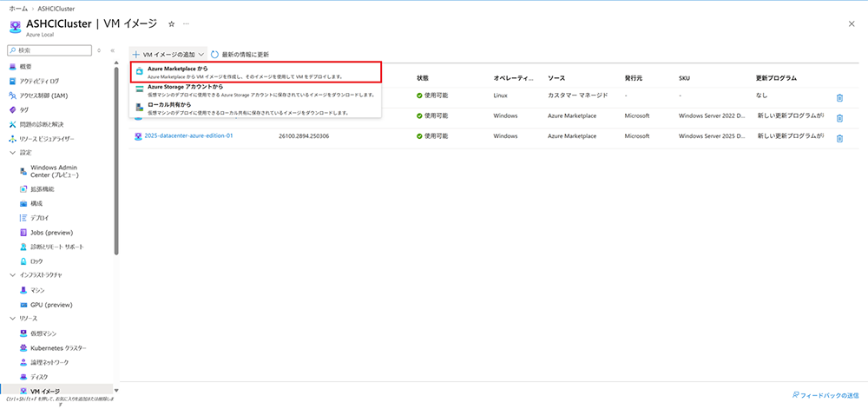Select the Linux operating system cell
This screenshot has width=868, height=409.
pyautogui.click(x=500, y=96)
